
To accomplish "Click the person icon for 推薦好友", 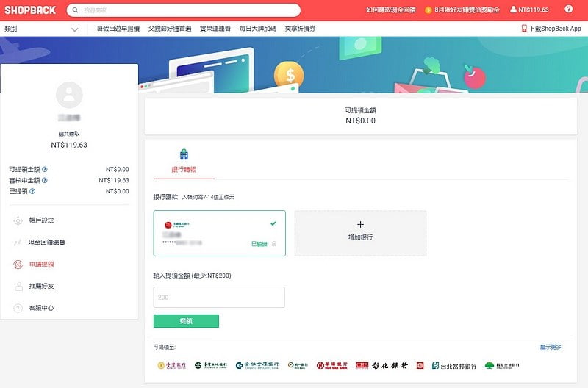I will coord(18,287).
